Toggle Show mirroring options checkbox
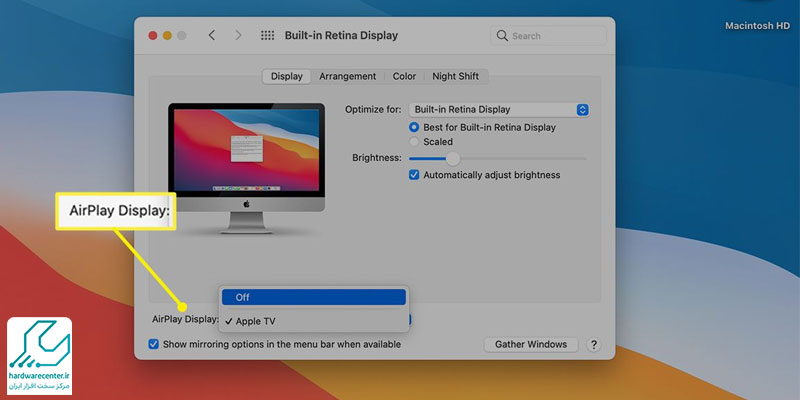The width and height of the screenshot is (800, 400). (154, 344)
